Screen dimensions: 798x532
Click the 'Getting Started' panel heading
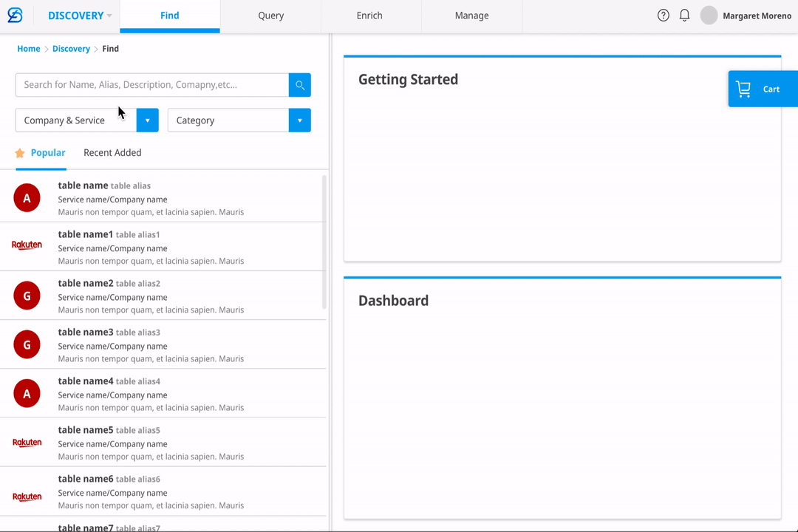click(408, 79)
